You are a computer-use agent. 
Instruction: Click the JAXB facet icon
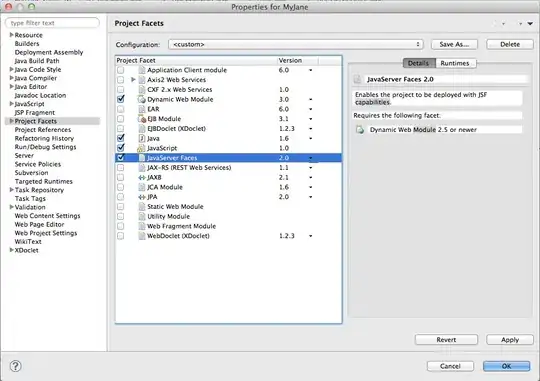point(142,177)
